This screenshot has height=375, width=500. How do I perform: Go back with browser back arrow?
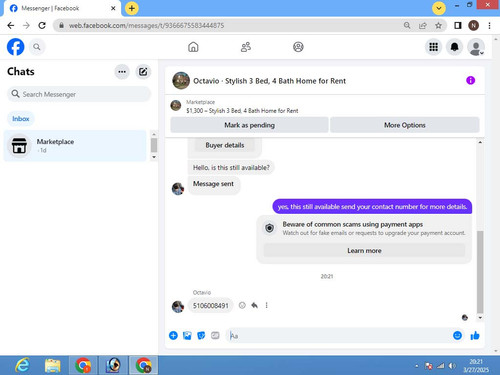click(11, 25)
